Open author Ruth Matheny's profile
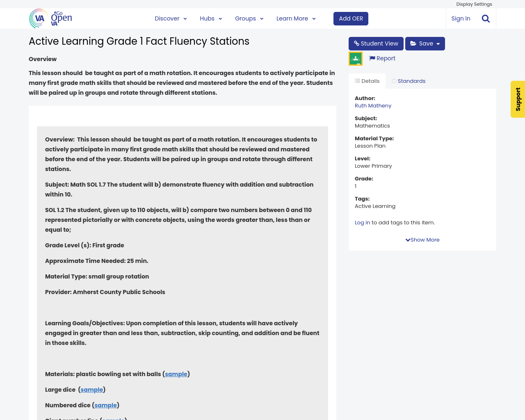The width and height of the screenshot is (525, 420). [x=373, y=105]
